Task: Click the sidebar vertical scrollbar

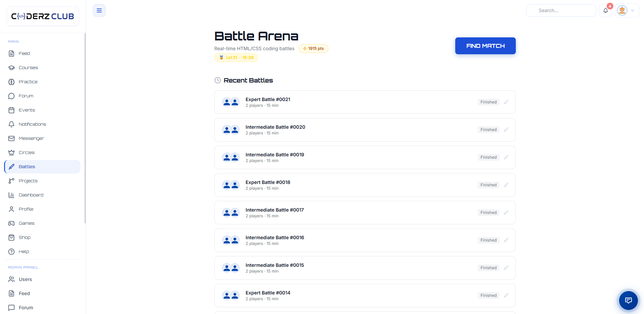Action: pyautogui.click(x=85, y=128)
